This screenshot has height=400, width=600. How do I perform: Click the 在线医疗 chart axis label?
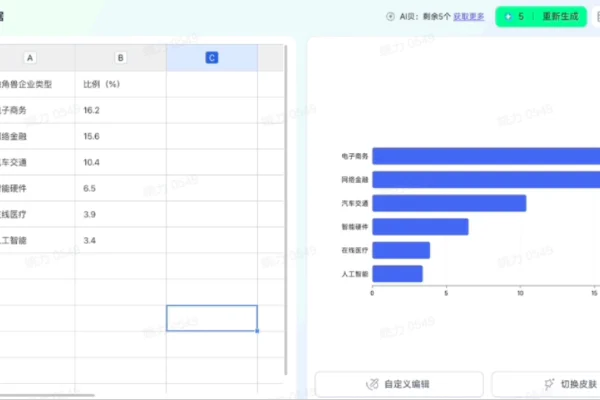click(x=355, y=250)
